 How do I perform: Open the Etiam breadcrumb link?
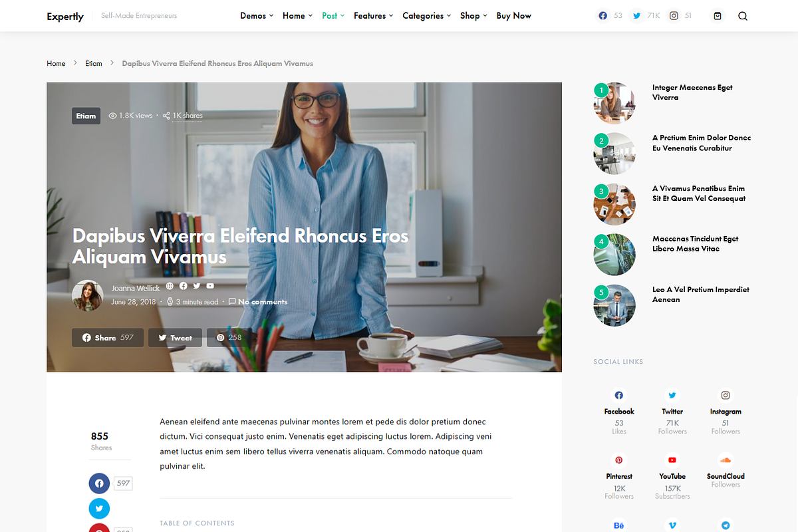tap(94, 64)
